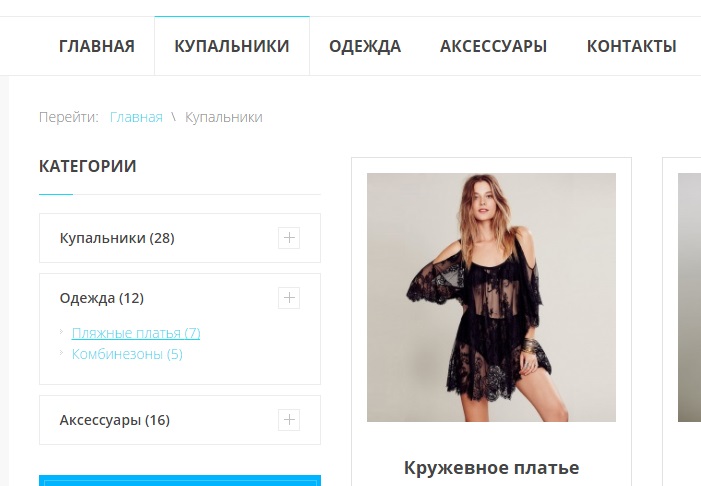Click the Кружевное платье product title

(x=491, y=468)
